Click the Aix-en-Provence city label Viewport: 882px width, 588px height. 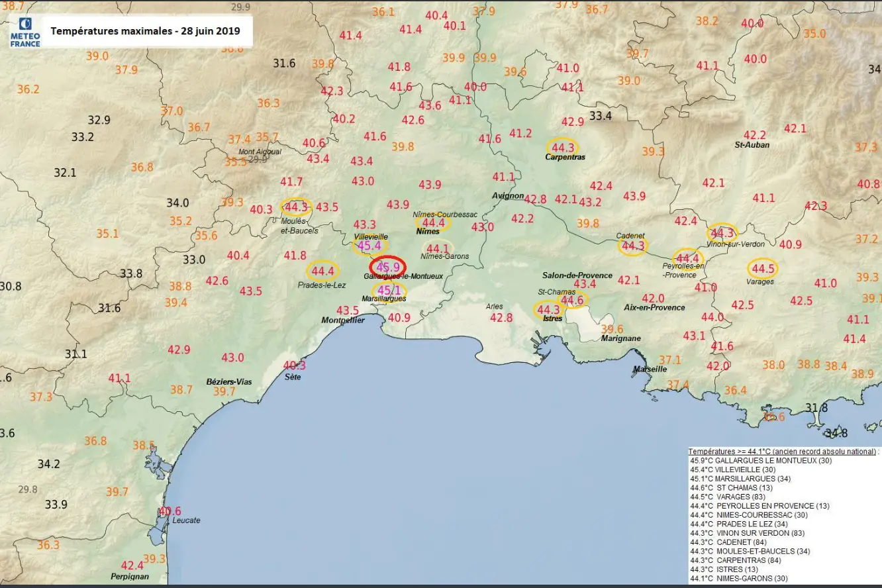[654, 307]
